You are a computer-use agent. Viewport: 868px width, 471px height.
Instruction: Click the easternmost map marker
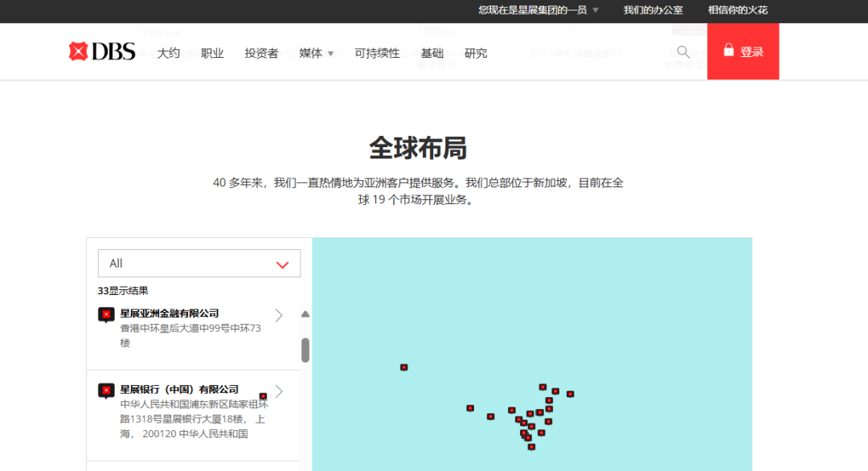click(570, 394)
